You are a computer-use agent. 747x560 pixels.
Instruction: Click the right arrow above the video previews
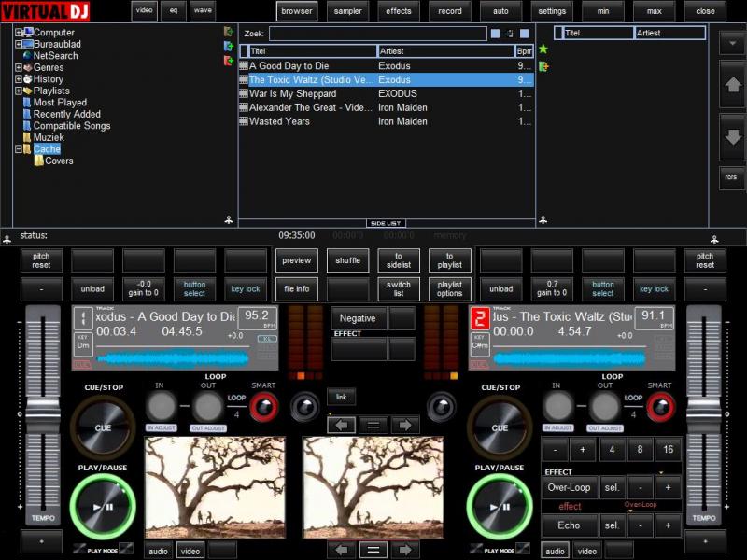coord(405,425)
